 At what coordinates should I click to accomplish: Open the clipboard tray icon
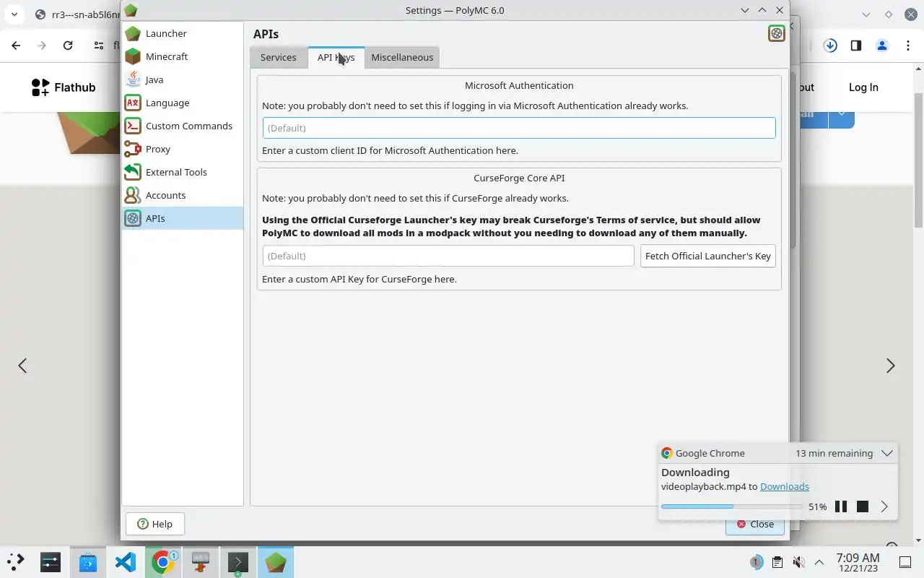pos(777,562)
